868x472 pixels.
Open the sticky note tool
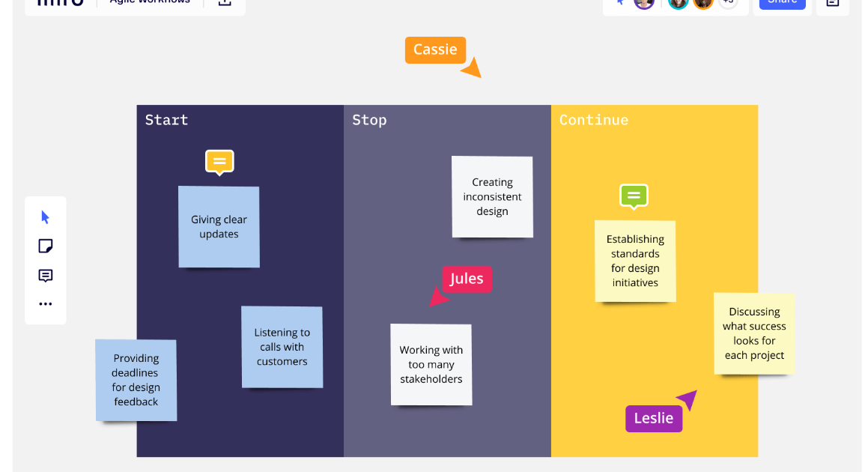tap(46, 246)
